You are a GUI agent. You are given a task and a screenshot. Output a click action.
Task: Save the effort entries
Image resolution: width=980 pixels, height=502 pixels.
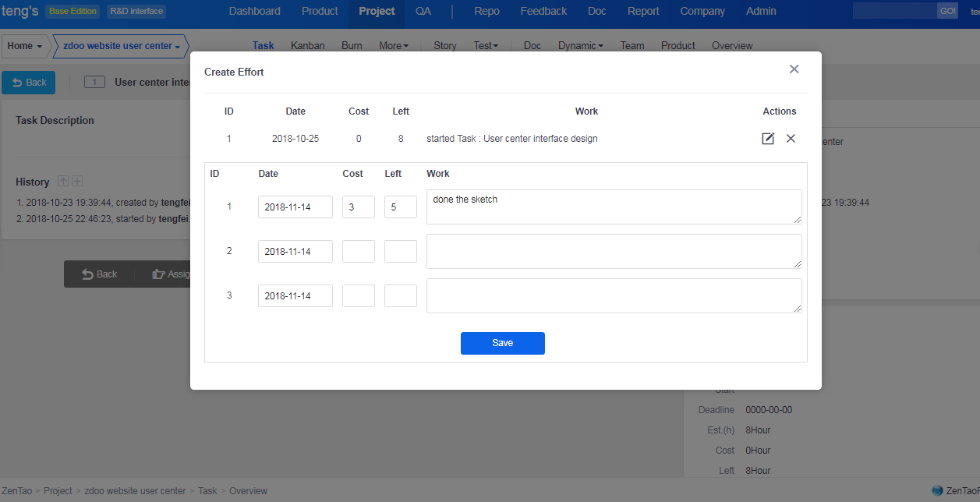coord(502,343)
